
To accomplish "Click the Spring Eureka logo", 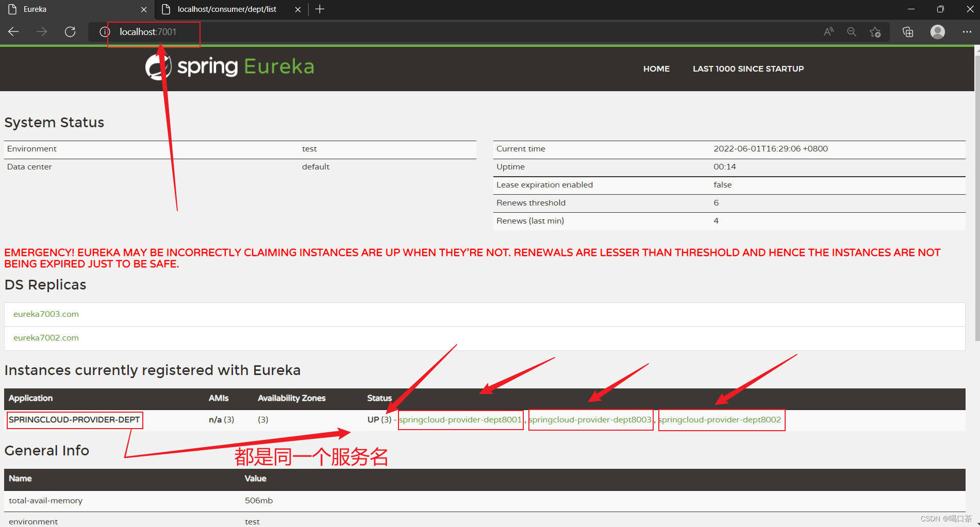I will pos(230,67).
